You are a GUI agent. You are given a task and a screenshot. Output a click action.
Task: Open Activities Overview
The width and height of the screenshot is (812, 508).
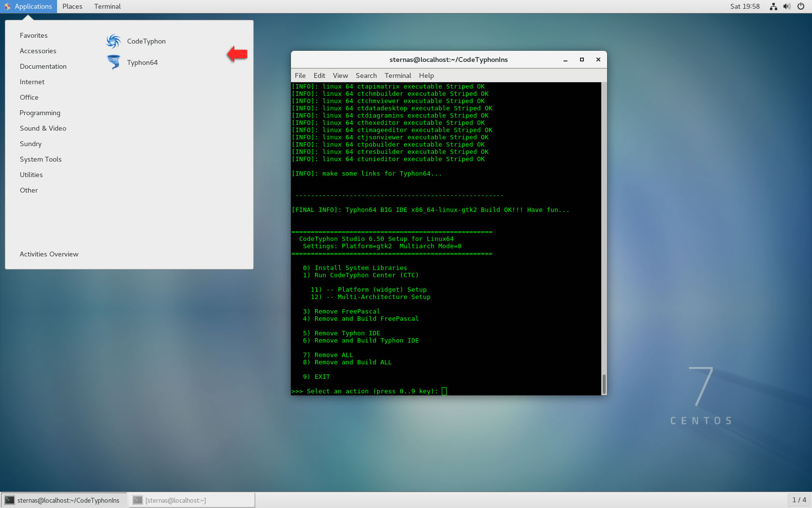49,254
